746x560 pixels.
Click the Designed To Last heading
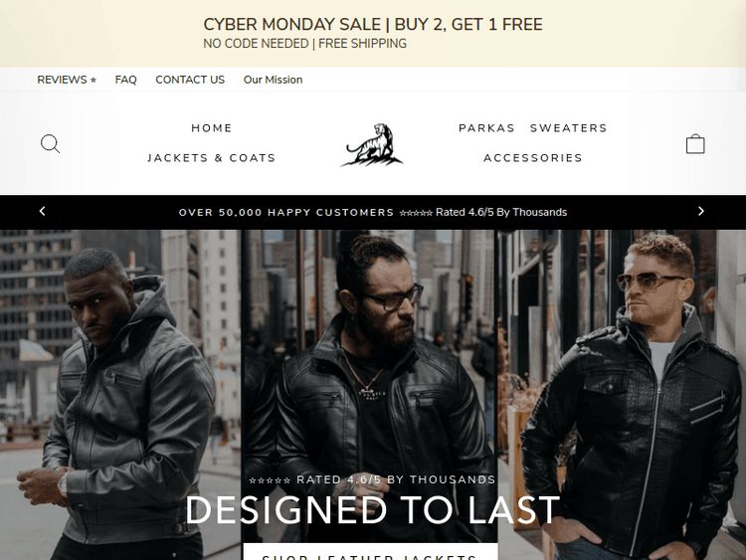(x=373, y=510)
